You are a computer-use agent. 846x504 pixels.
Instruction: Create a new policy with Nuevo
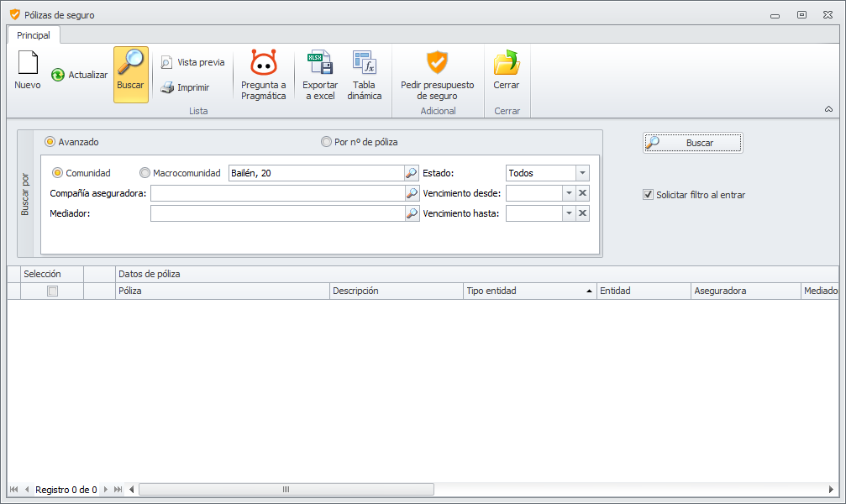(28, 71)
